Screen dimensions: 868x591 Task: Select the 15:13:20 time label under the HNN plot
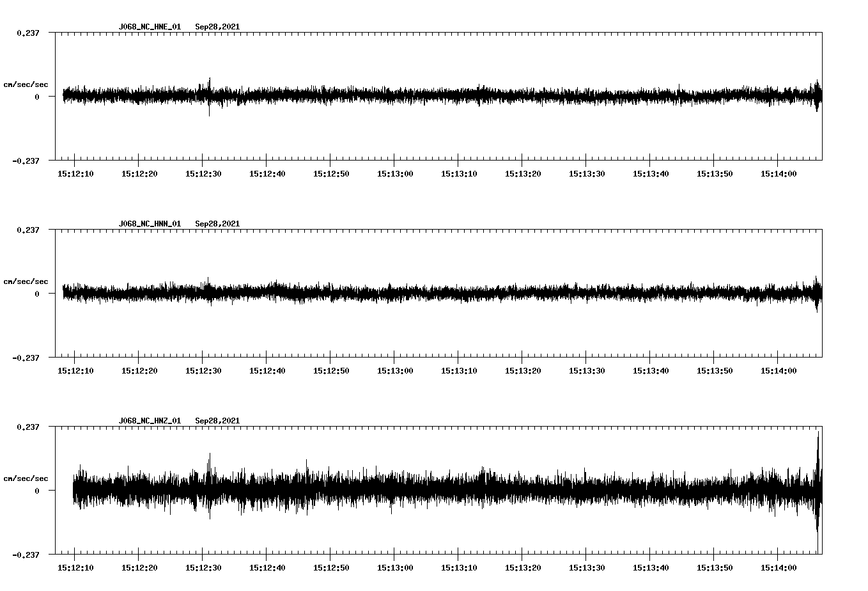(523, 370)
